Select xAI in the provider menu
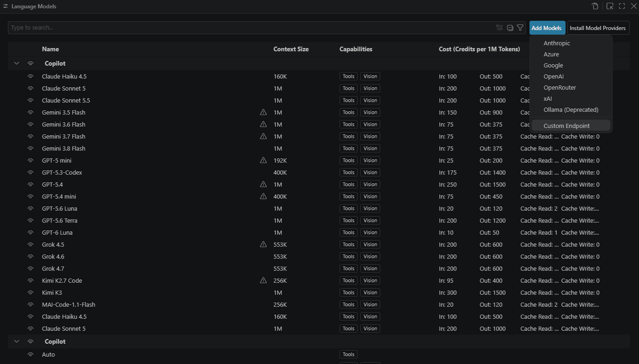639x364 pixels. 571,98
